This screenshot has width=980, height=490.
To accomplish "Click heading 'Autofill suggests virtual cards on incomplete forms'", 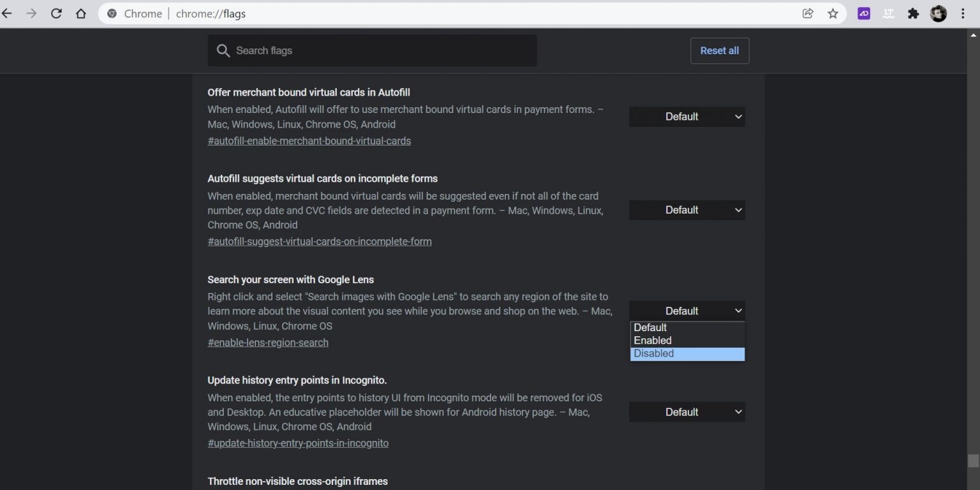I will [x=323, y=179].
